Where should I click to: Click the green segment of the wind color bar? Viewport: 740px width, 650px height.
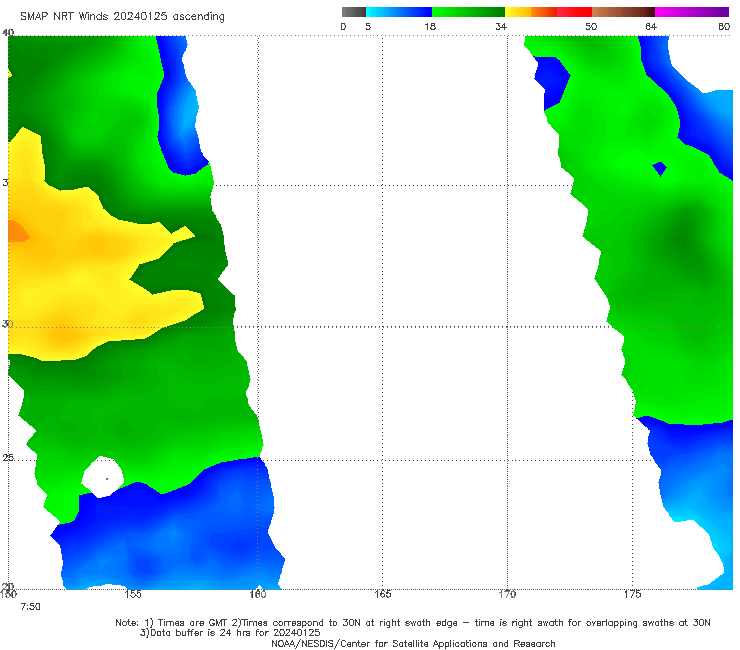click(468, 12)
